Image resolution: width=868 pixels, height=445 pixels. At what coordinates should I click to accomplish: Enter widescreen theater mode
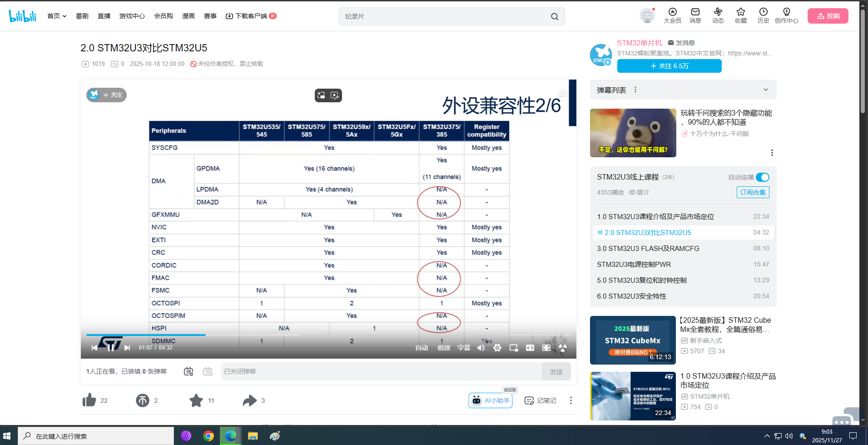[530, 348]
